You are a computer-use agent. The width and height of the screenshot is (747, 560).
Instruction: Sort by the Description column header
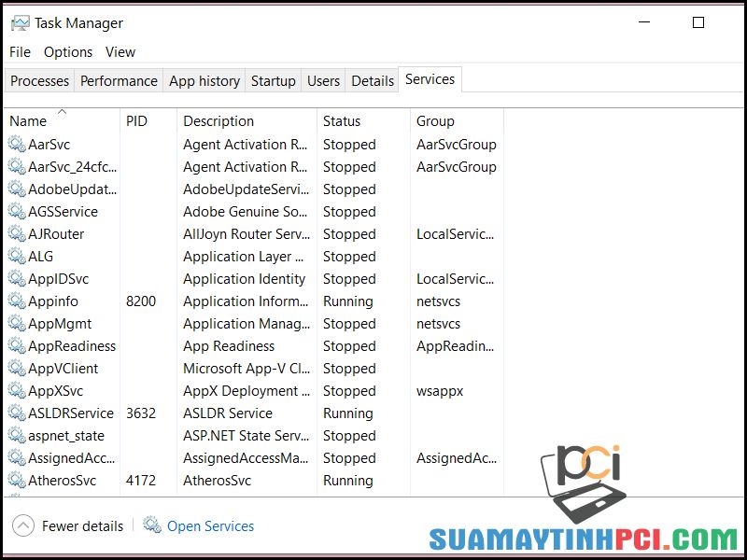point(247,120)
